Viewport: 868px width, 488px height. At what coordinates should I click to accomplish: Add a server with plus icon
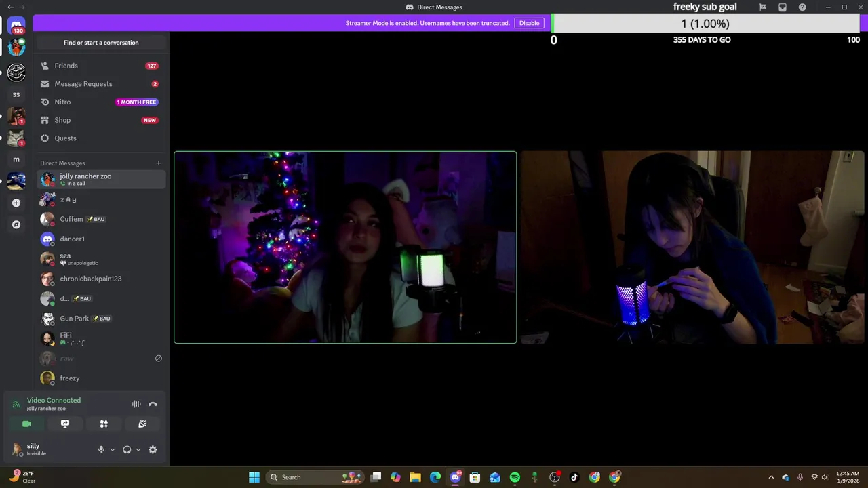click(16, 203)
